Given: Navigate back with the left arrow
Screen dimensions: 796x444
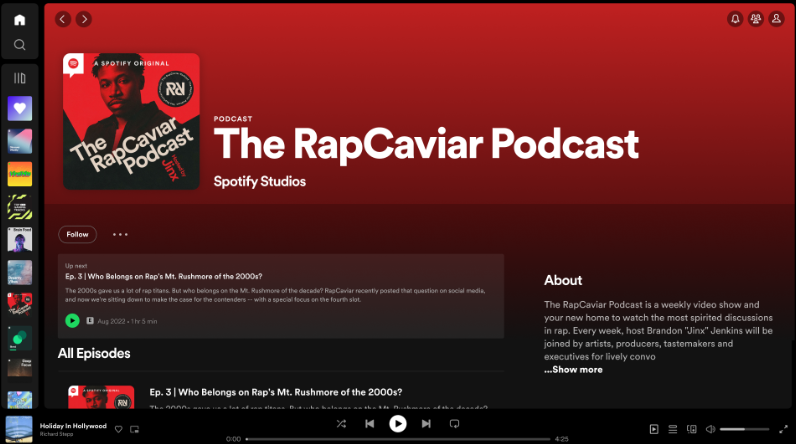Looking at the screenshot, I should (x=63, y=19).
